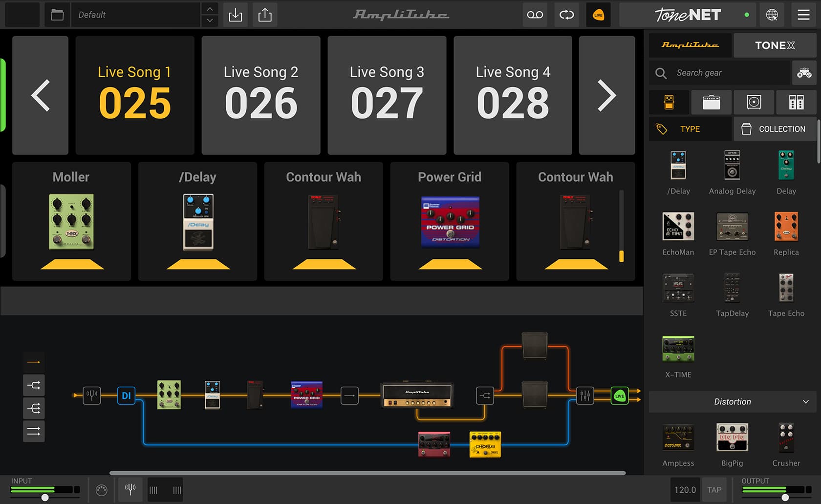Select the stompbox category icon in the gear panel
This screenshot has width=821, height=504.
point(669,102)
